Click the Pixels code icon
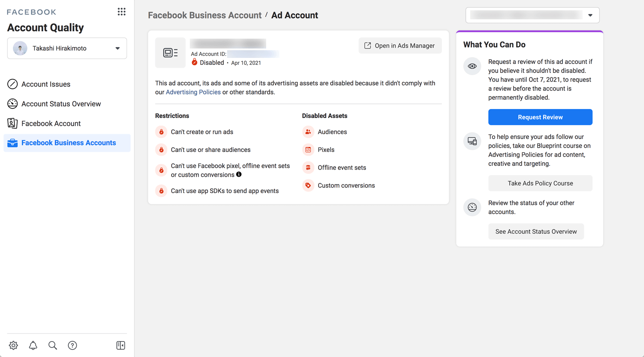 coord(308,150)
